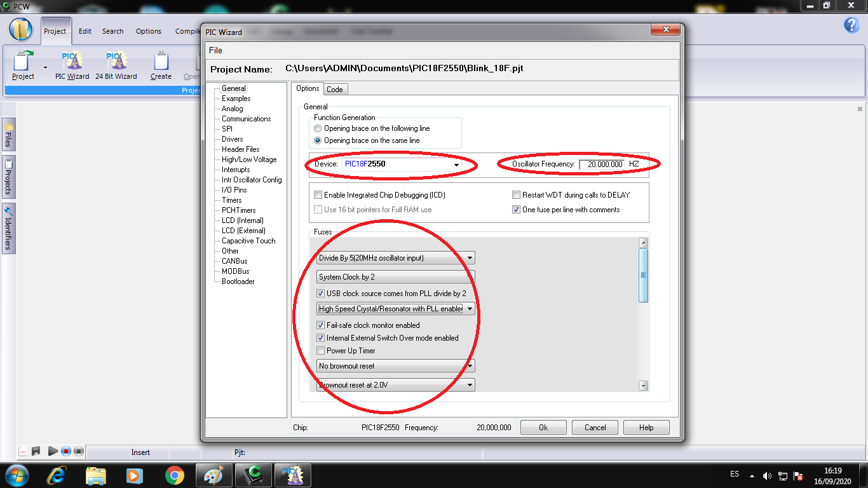The image size is (868, 488).
Task: Open the Search ribbon tab
Action: 113,31
